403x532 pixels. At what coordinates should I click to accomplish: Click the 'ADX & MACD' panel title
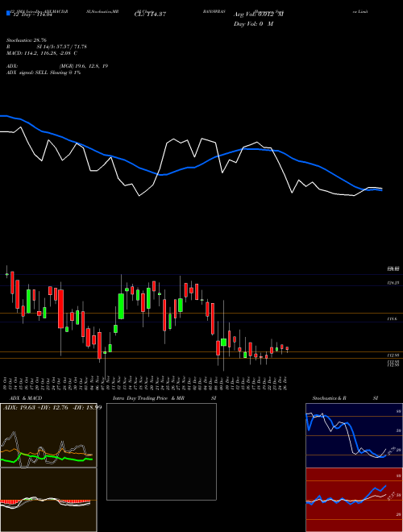point(26,398)
